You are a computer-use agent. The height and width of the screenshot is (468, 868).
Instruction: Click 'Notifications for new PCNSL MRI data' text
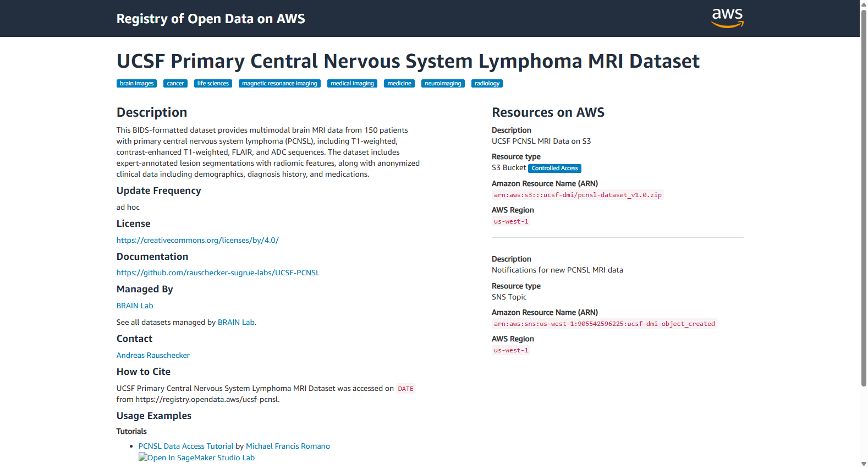557,270
